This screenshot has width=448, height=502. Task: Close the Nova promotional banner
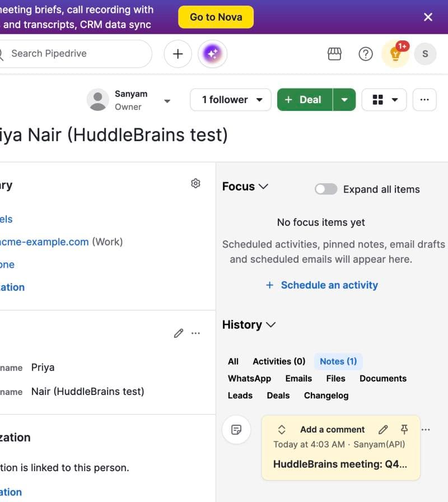pyautogui.click(x=428, y=17)
